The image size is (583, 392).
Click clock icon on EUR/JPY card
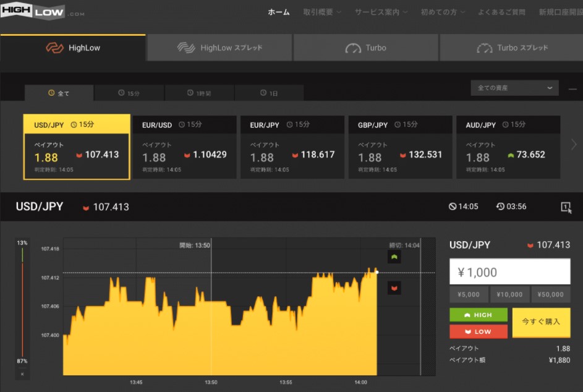point(289,125)
